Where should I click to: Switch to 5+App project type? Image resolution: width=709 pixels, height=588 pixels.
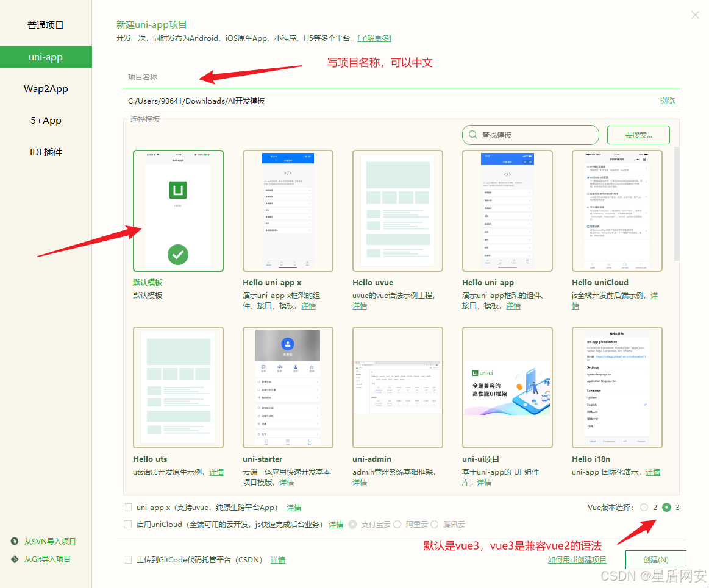click(x=46, y=120)
